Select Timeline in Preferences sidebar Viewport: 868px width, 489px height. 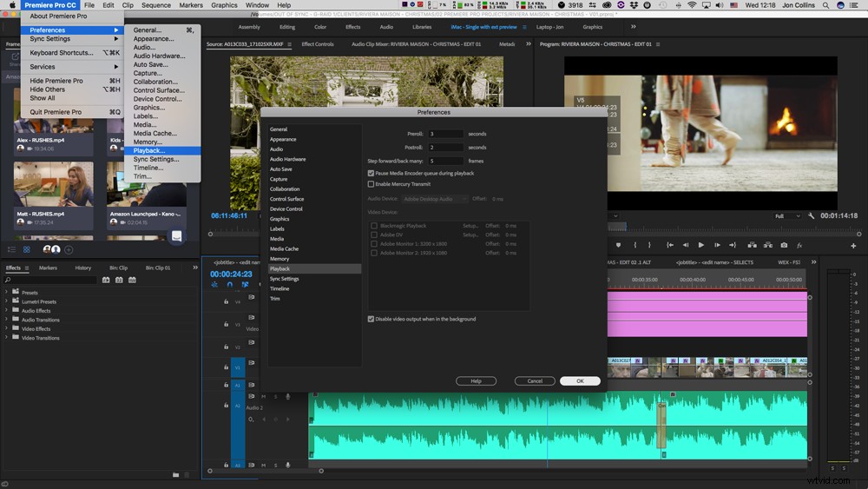[x=279, y=288]
